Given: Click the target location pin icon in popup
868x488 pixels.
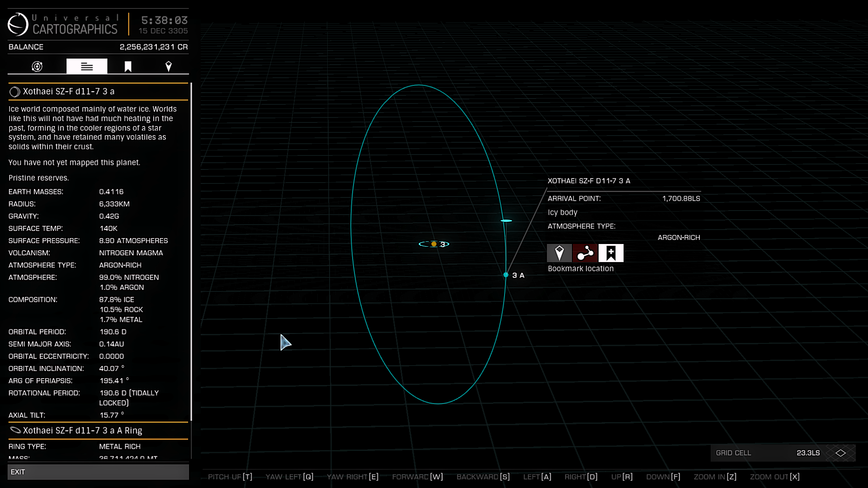Looking at the screenshot, I should pyautogui.click(x=559, y=253).
